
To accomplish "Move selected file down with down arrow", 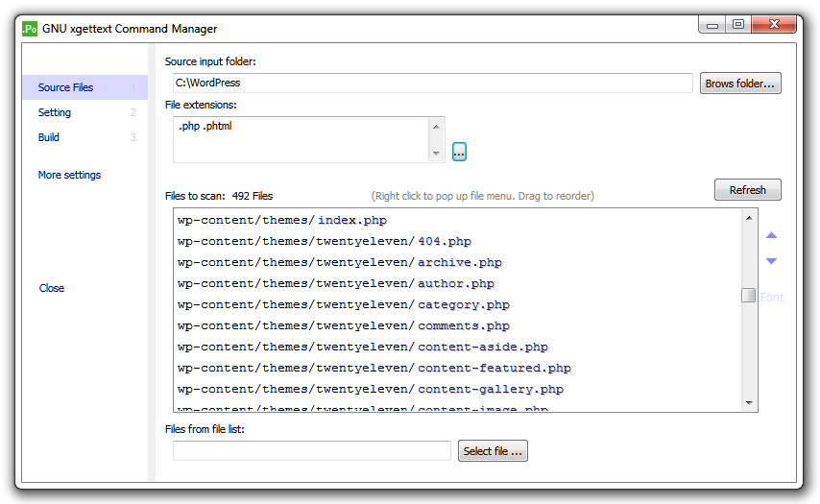I will click(x=771, y=260).
